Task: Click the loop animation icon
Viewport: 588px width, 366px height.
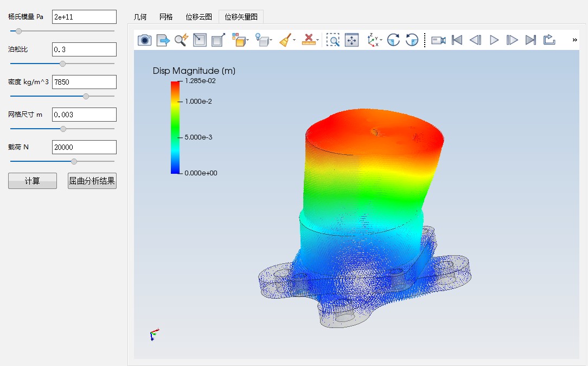Action: click(549, 40)
